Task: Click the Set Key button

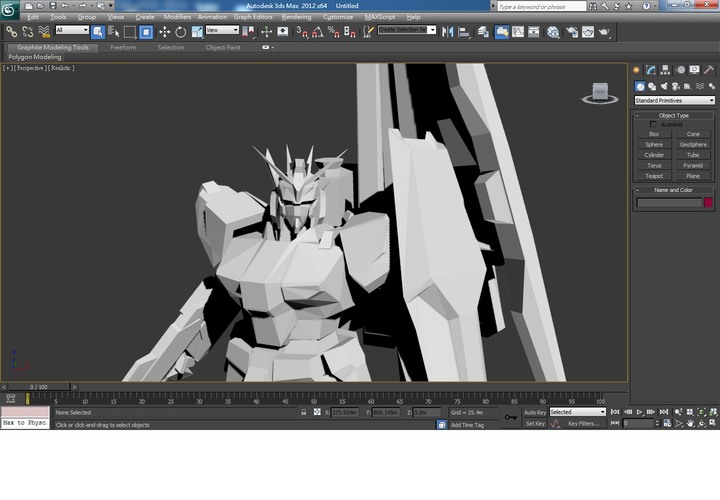Action: coord(535,424)
